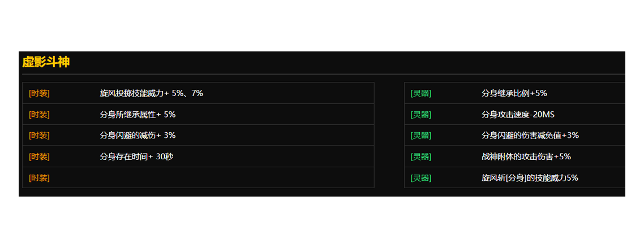The image size is (644, 248).
Task: Select the 分身继承比例+5% entry
Action: pyautogui.click(x=514, y=93)
